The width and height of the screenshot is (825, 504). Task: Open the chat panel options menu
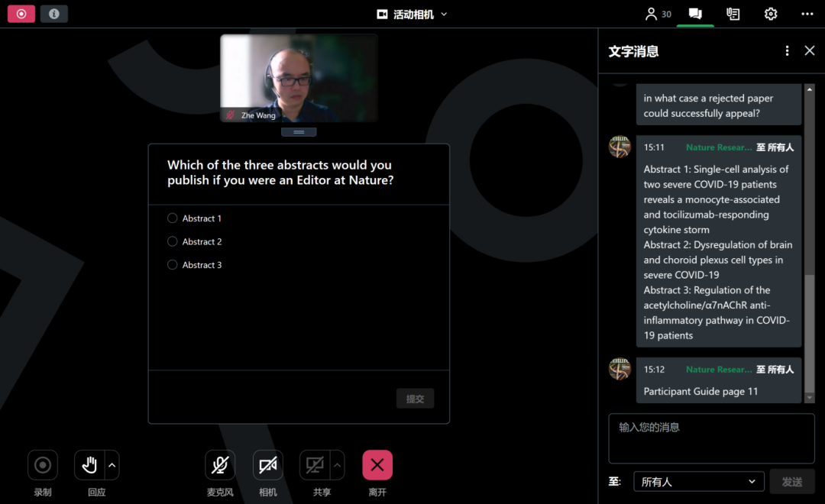pyautogui.click(x=787, y=50)
